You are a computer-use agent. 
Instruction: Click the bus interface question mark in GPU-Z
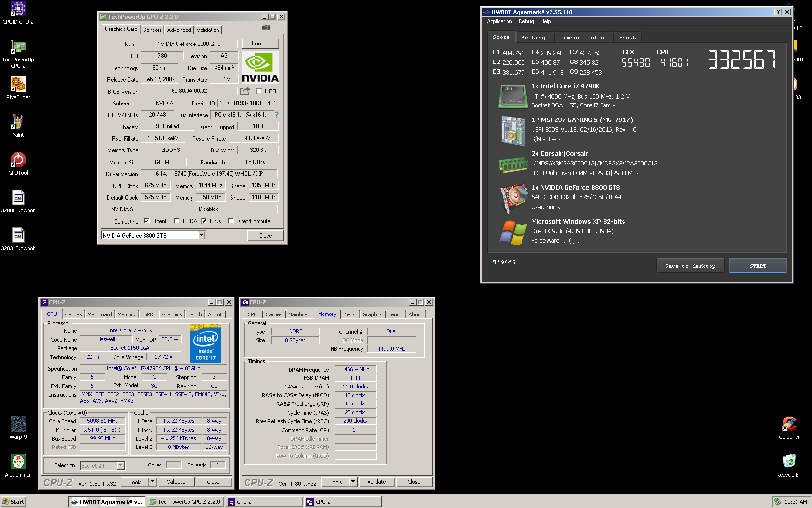(x=277, y=115)
